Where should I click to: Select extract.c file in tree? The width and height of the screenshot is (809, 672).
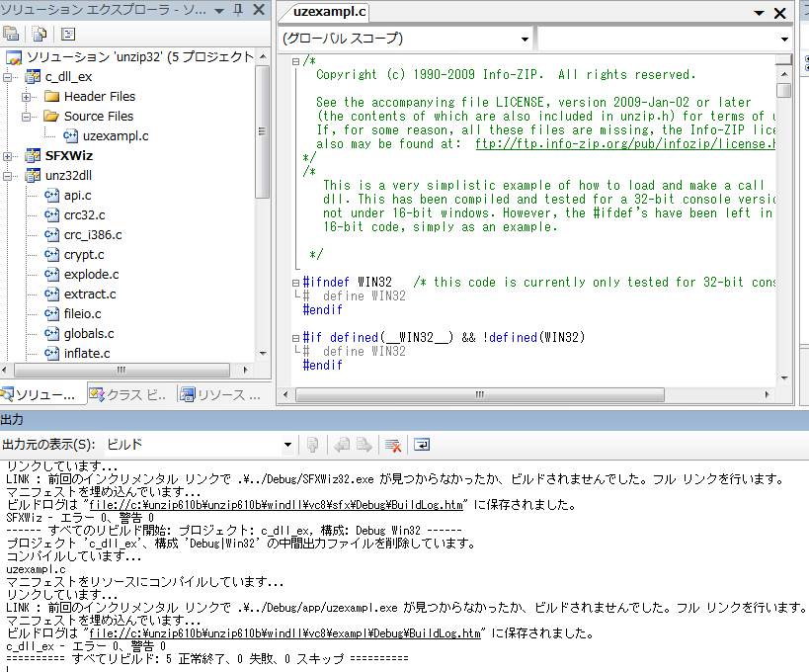tap(90, 294)
